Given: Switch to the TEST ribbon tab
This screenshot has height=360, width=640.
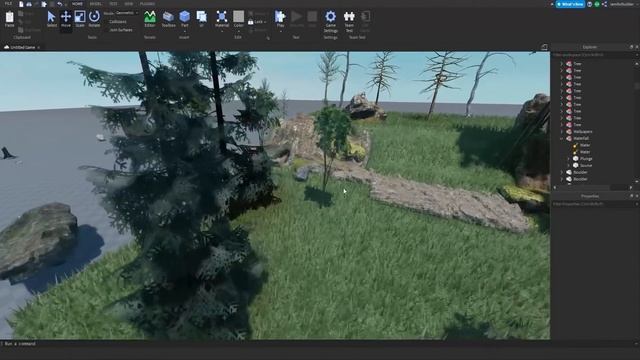Looking at the screenshot, I should 113,4.
